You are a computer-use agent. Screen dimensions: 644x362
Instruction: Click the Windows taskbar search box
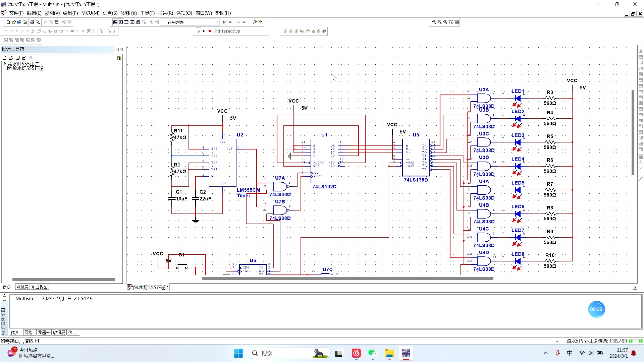pos(289,353)
